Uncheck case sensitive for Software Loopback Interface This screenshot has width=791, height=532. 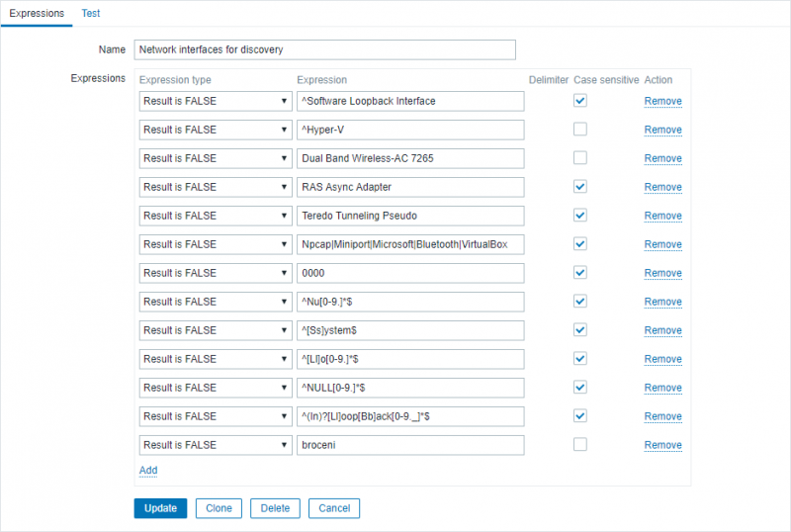pos(580,101)
